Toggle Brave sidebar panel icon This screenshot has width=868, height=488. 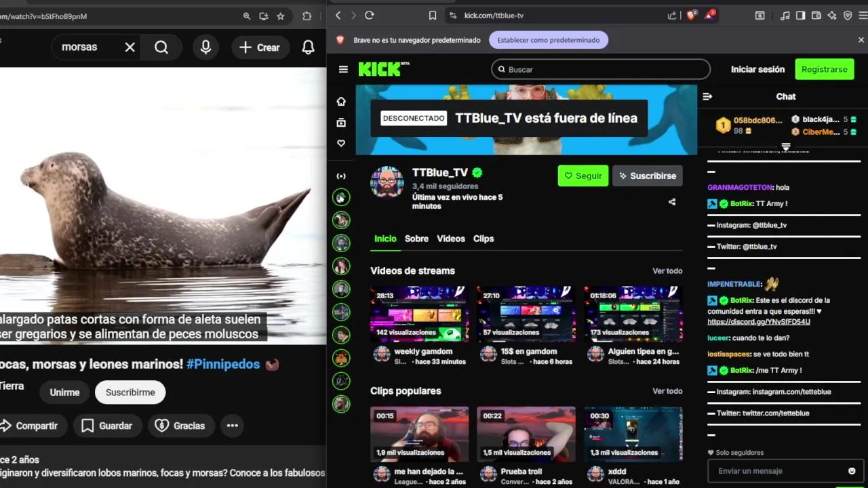tap(801, 15)
